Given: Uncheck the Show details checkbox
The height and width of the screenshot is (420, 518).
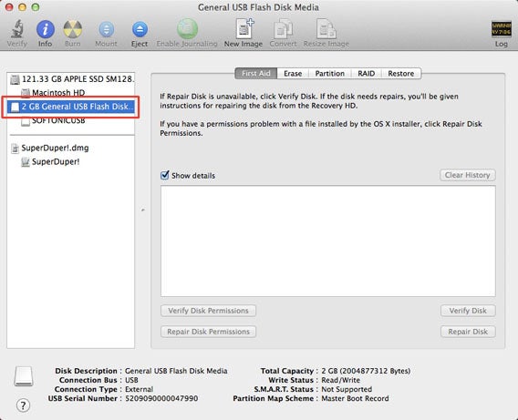Looking at the screenshot, I should click(x=164, y=175).
